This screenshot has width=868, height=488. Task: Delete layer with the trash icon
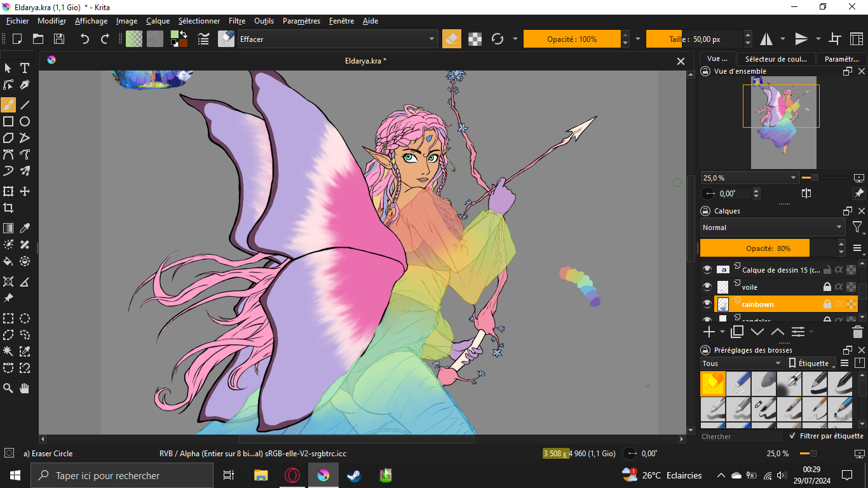pyautogui.click(x=857, y=332)
